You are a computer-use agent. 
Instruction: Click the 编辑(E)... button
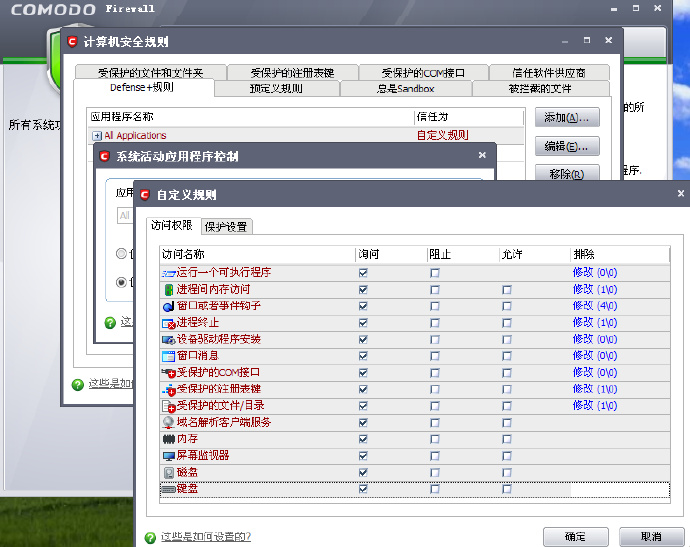567,146
